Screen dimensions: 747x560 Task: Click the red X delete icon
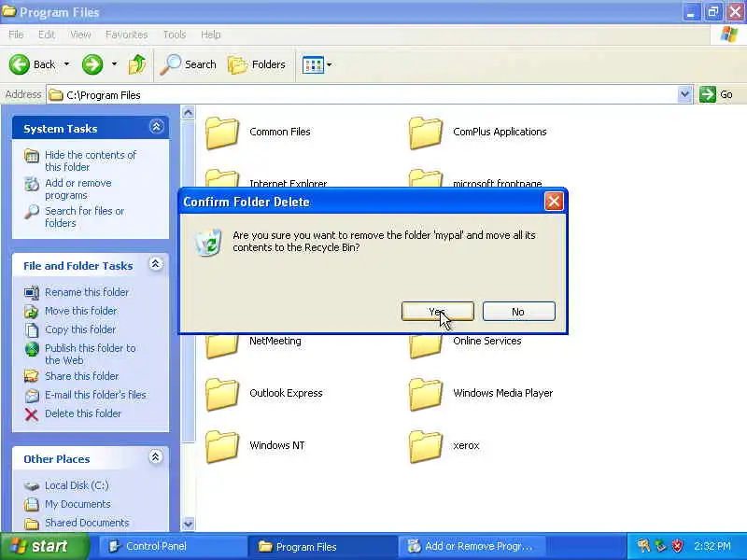point(32,414)
